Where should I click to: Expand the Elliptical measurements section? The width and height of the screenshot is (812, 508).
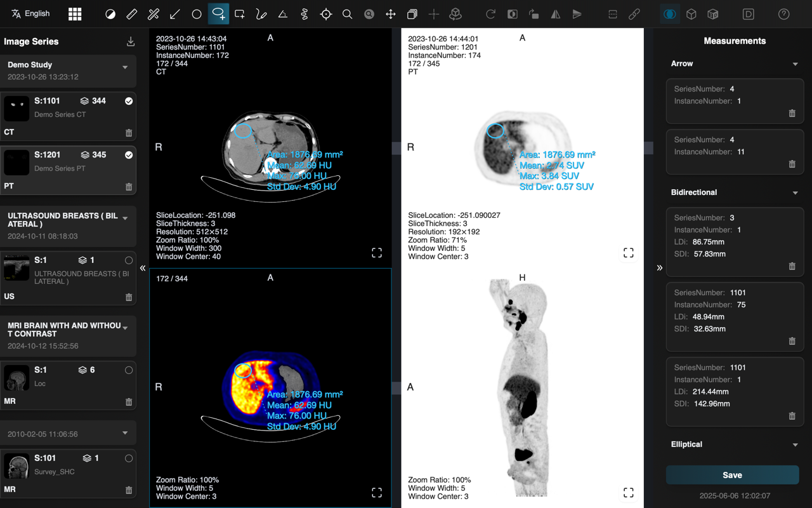pyautogui.click(x=796, y=444)
